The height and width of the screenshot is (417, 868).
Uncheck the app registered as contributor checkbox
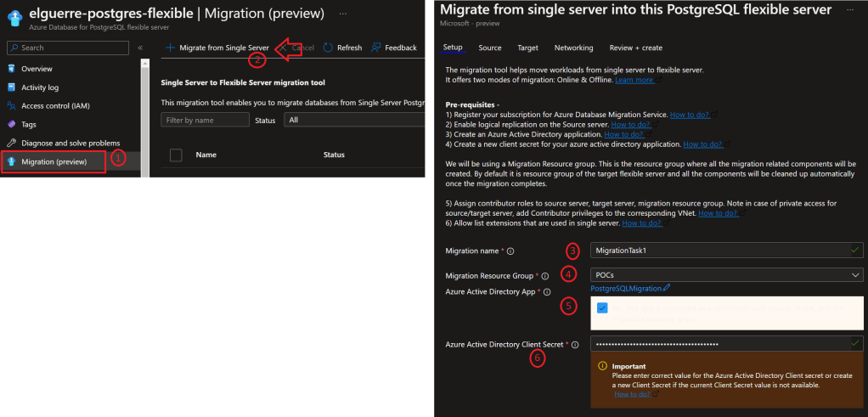point(602,308)
